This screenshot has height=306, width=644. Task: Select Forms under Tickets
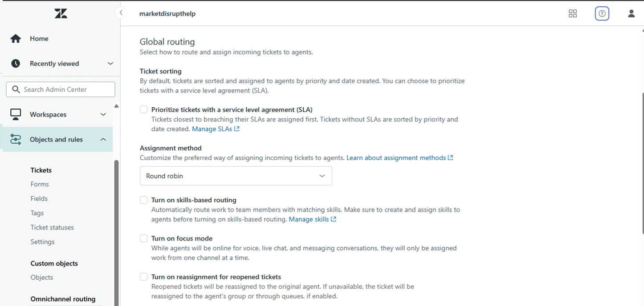pyautogui.click(x=40, y=184)
